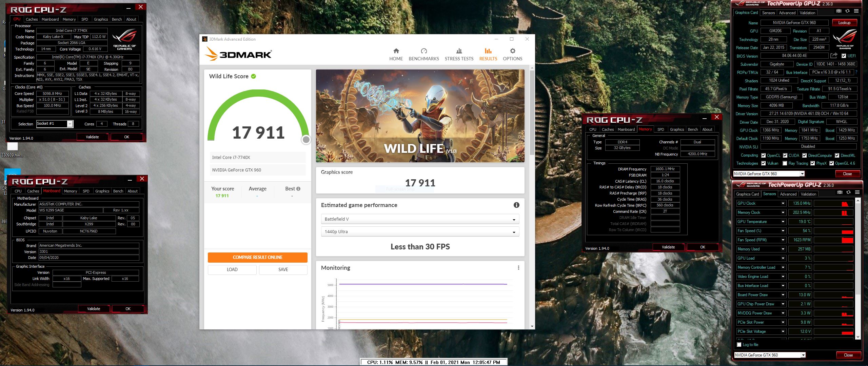The image size is (868, 366).
Task: Close the GPU-Z Sensors window via Close button
Action: coord(848,355)
